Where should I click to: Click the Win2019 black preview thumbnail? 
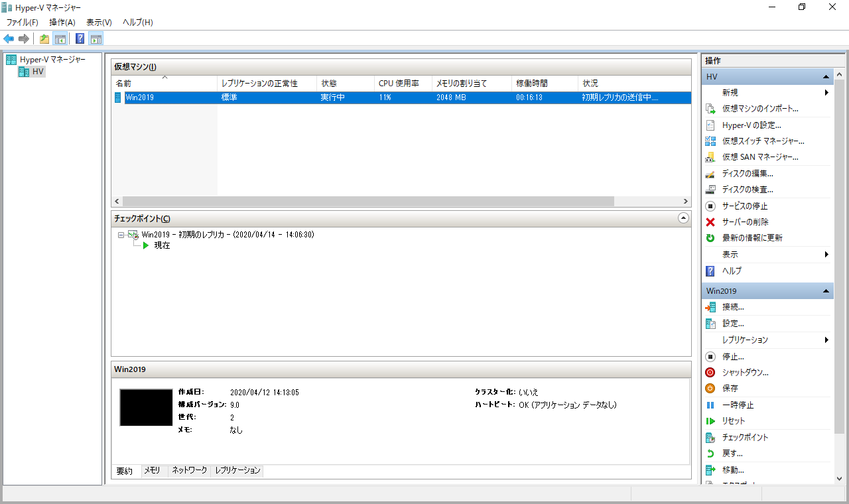(146, 407)
